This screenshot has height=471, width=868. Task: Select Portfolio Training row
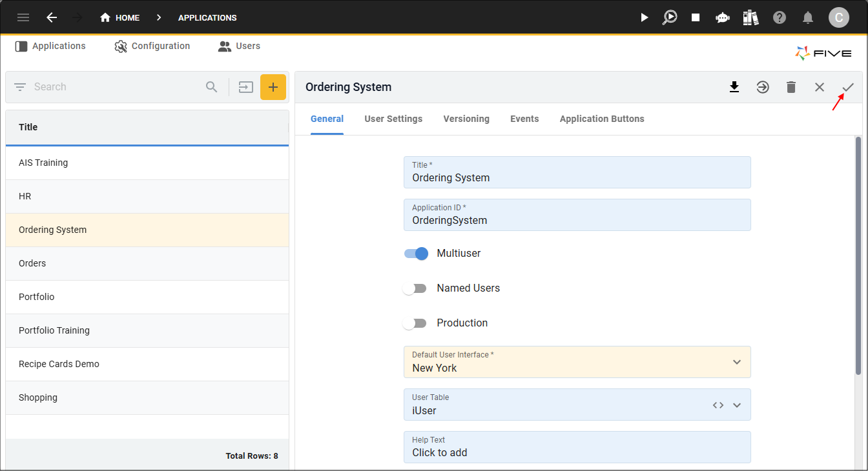147,331
